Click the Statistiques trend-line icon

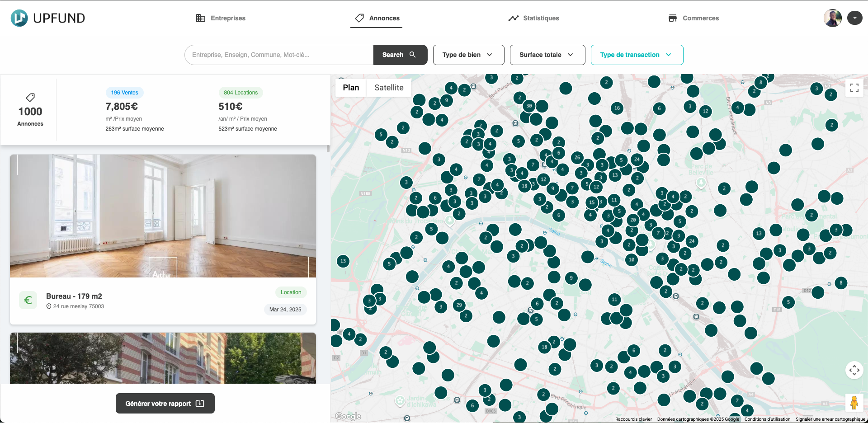pos(513,18)
